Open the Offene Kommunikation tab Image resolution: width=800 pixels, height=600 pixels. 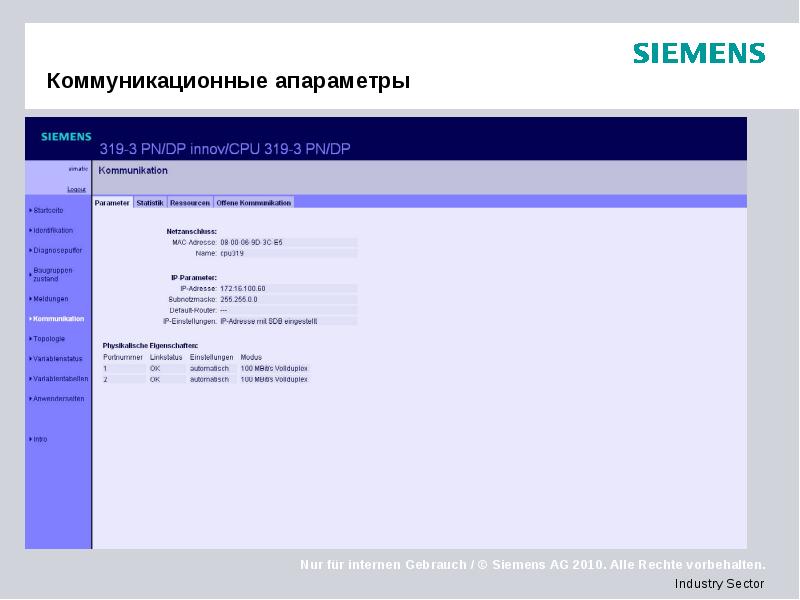point(255,200)
